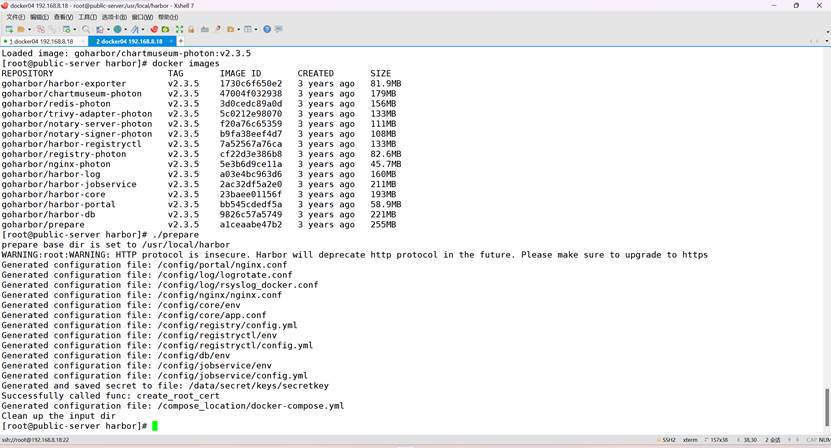Click the globe Encoding toolbar icon
Image resolution: width=831 pixels, height=448 pixels.
coord(117,29)
